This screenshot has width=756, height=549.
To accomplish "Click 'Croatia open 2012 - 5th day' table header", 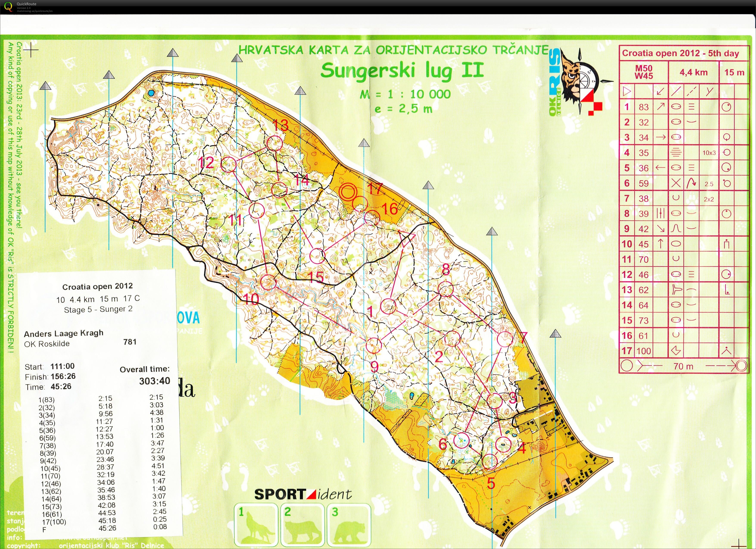I will point(681,53).
